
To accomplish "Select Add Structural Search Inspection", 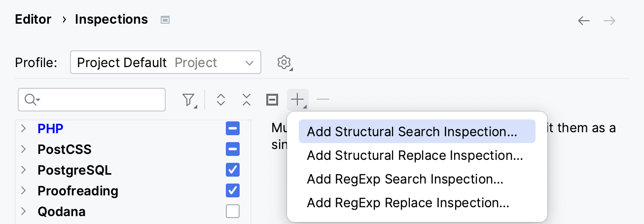I will (x=412, y=132).
